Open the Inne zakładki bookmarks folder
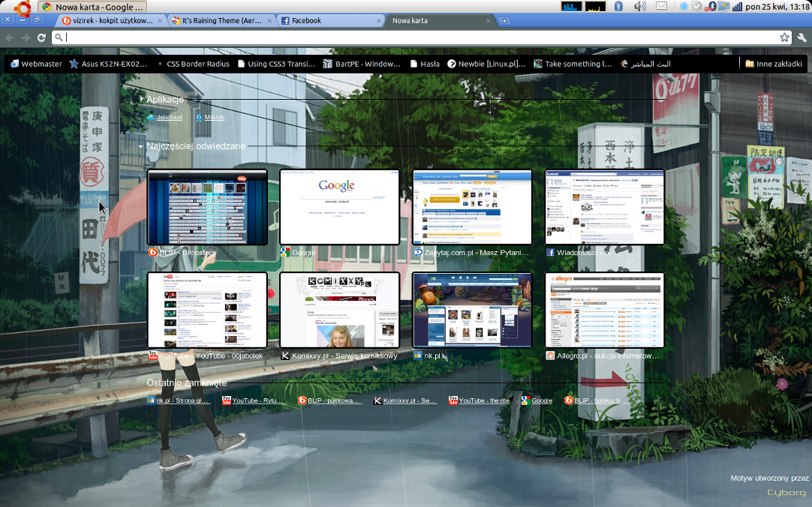This screenshot has width=812, height=507. pos(773,64)
